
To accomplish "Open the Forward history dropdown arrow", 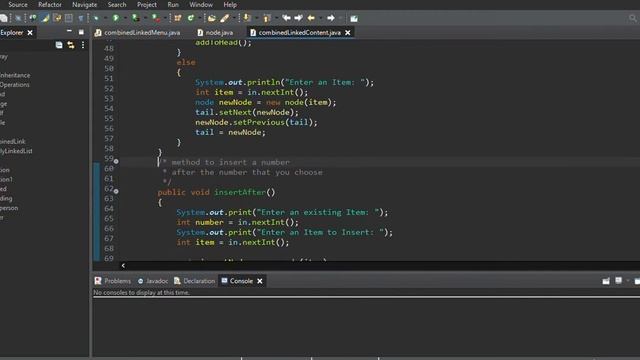I will pos(340,18).
